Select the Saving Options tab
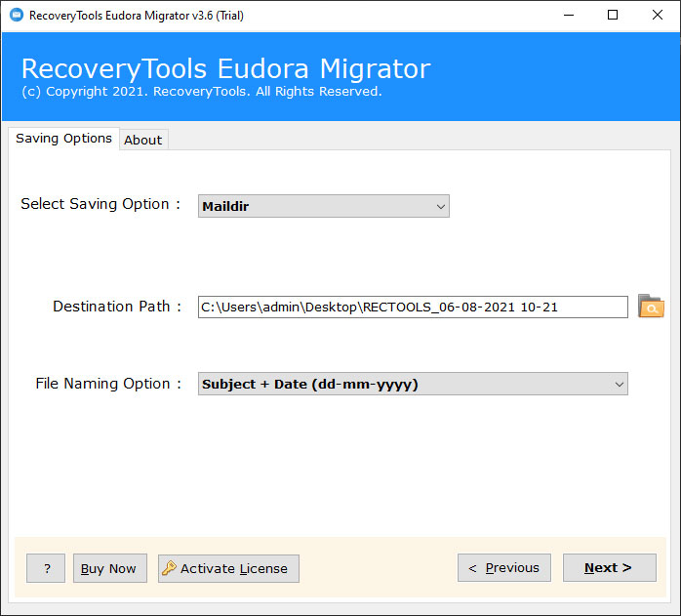This screenshot has width=681, height=616. [x=63, y=139]
